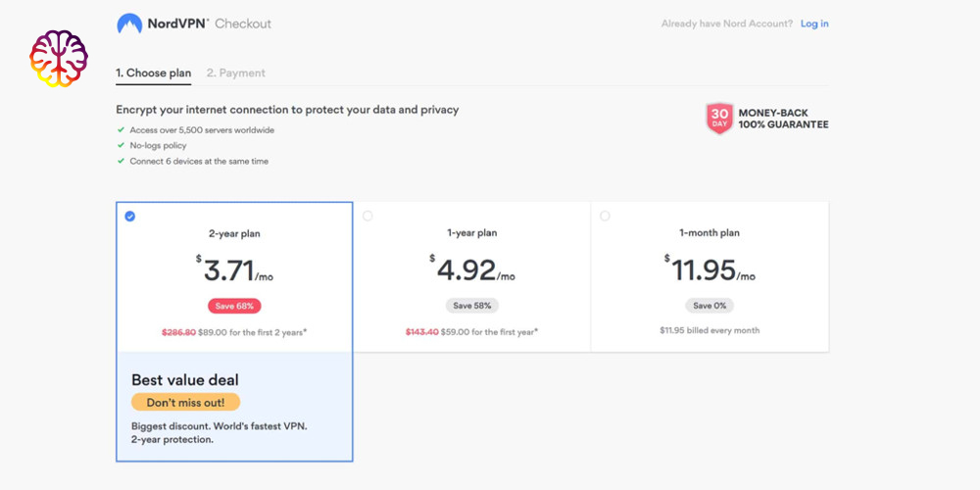Image resolution: width=980 pixels, height=490 pixels.
Task: Click the checkmark beside Connect 6 devices
Action: point(122,161)
